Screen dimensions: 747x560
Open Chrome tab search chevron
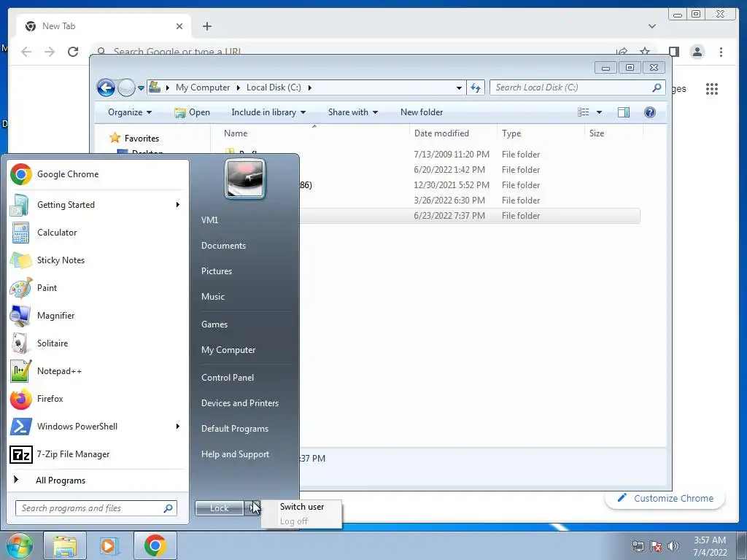click(x=652, y=26)
